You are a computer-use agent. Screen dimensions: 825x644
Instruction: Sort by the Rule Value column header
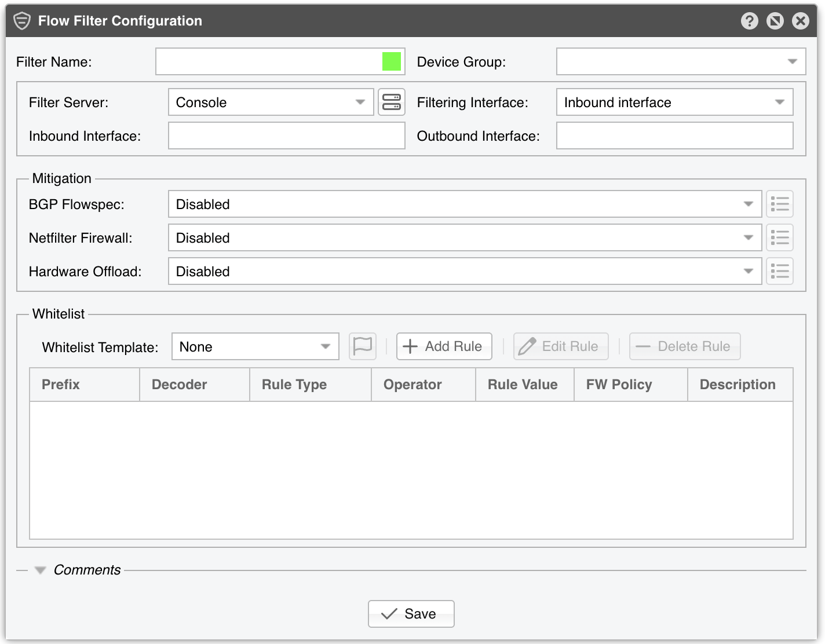click(x=525, y=385)
